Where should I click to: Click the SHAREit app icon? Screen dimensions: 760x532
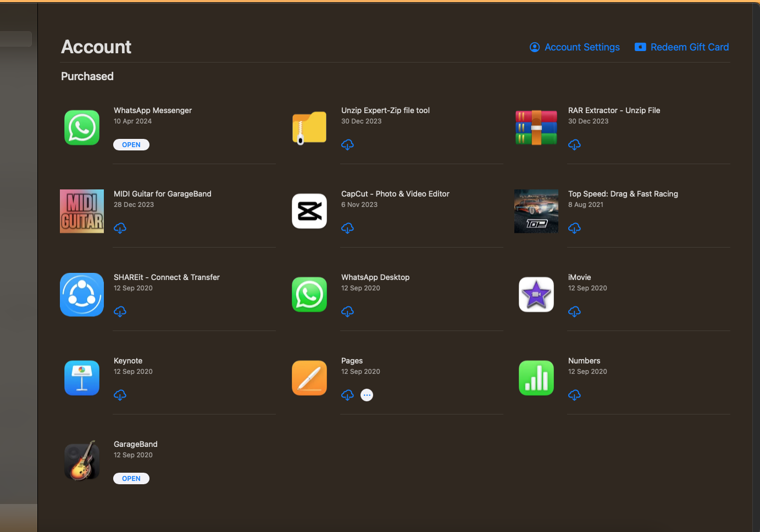[82, 295]
